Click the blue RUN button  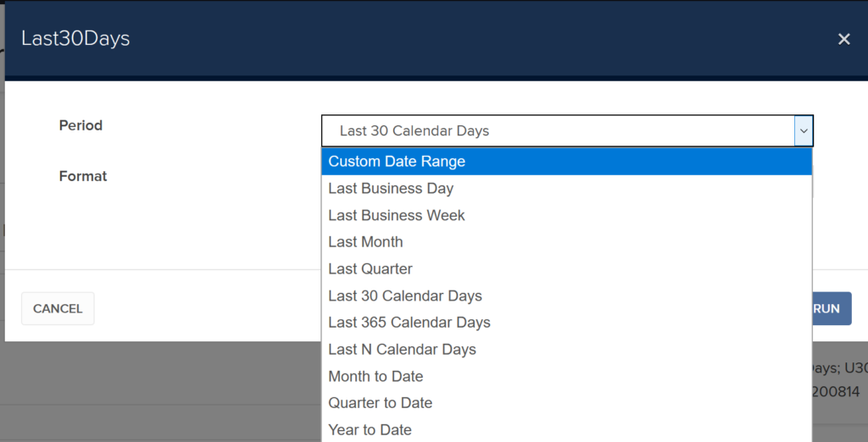point(832,309)
